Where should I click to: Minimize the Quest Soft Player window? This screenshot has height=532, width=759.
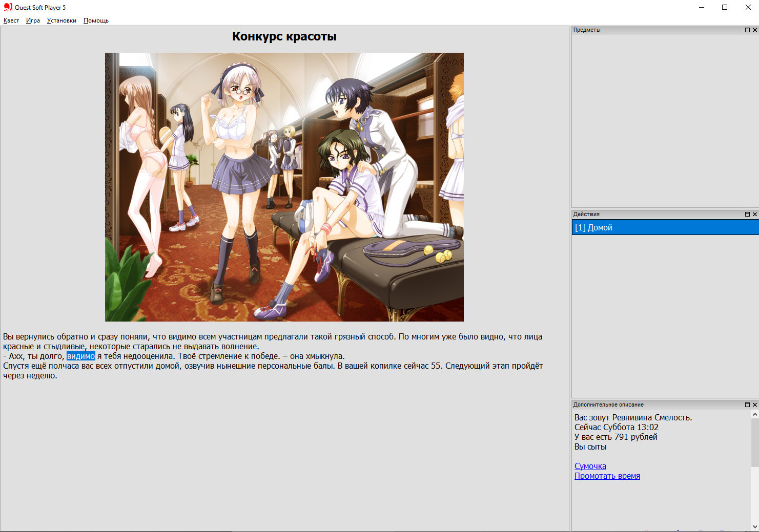702,7
